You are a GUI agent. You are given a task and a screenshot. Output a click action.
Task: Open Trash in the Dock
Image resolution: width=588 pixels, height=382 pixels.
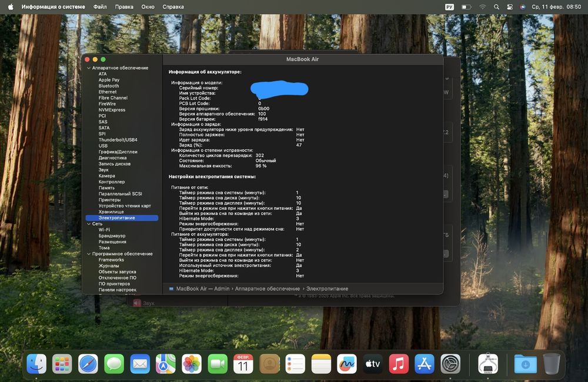point(552,364)
